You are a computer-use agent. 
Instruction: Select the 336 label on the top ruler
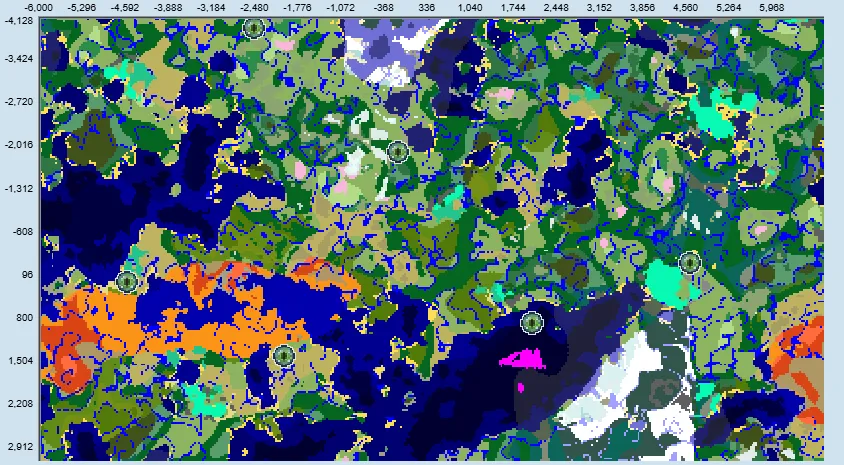[426, 7]
